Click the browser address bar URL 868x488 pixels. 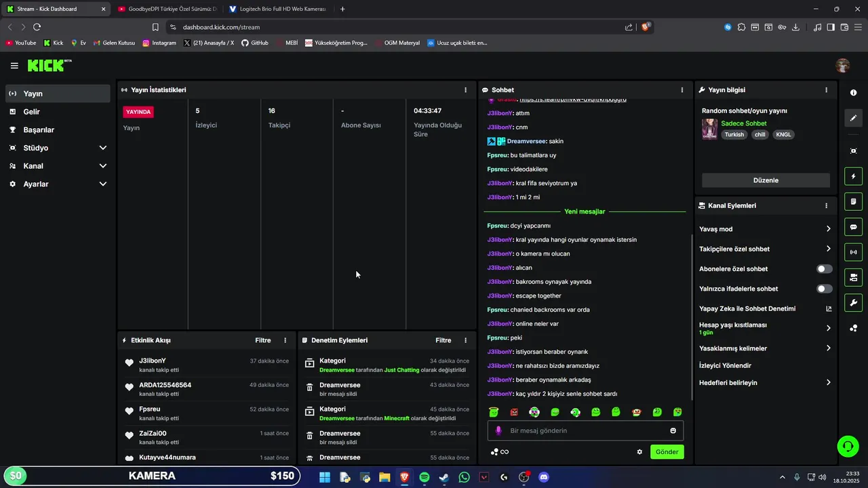[x=221, y=27]
